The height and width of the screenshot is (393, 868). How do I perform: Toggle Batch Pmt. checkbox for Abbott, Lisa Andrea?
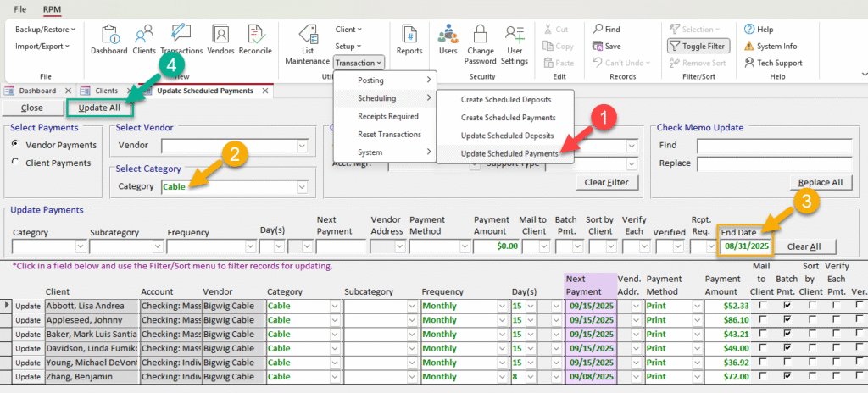tap(787, 305)
